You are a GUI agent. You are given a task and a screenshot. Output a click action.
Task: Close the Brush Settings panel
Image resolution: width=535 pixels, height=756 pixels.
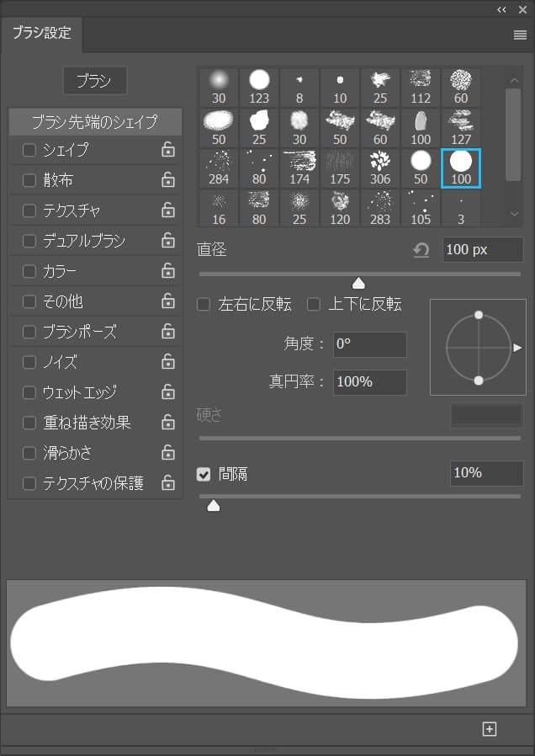(x=522, y=9)
